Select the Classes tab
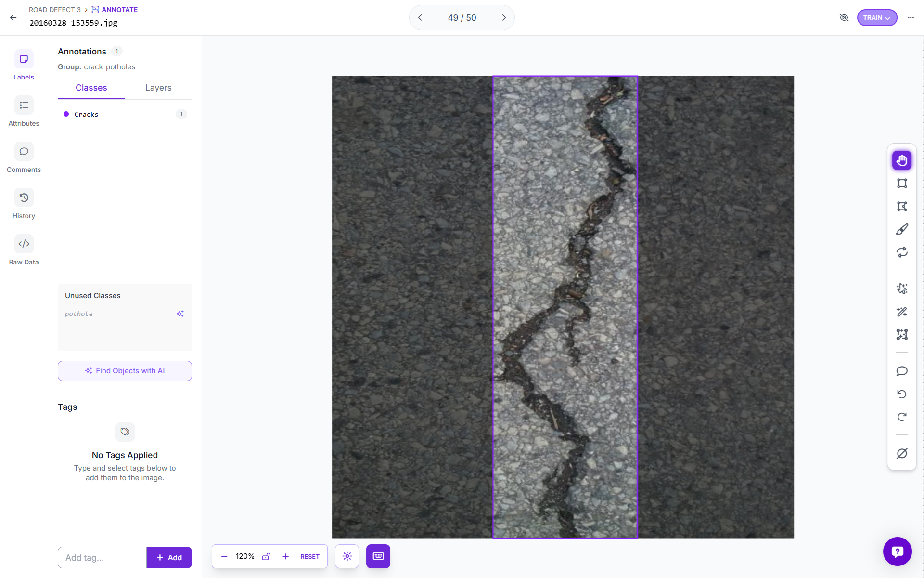Image resolution: width=924 pixels, height=578 pixels. coord(91,88)
